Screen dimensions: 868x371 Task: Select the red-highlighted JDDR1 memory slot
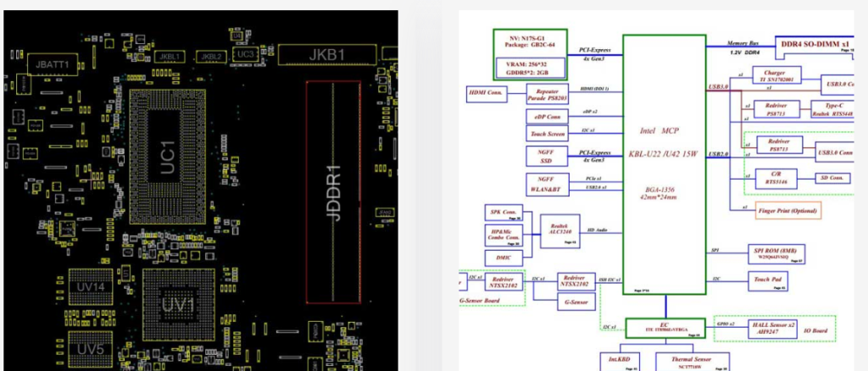pyautogui.click(x=333, y=192)
